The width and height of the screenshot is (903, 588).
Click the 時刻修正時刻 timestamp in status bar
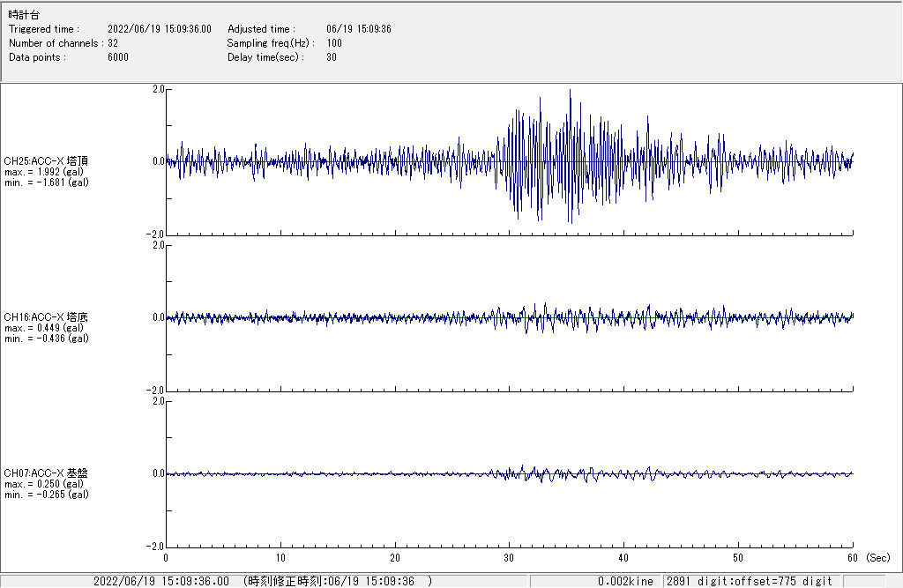coord(338,581)
